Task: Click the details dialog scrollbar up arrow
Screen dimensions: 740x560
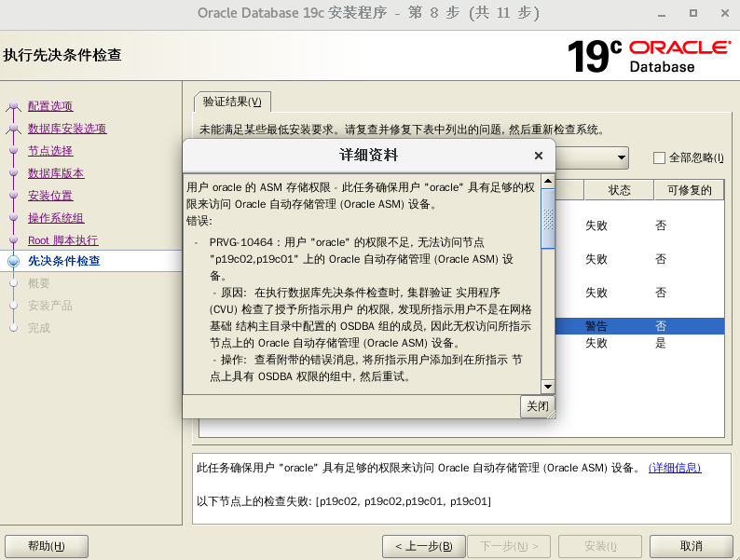Action: click(548, 181)
